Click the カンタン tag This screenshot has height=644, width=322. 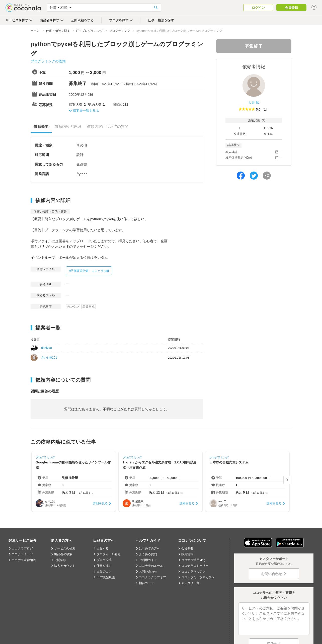(x=73, y=307)
